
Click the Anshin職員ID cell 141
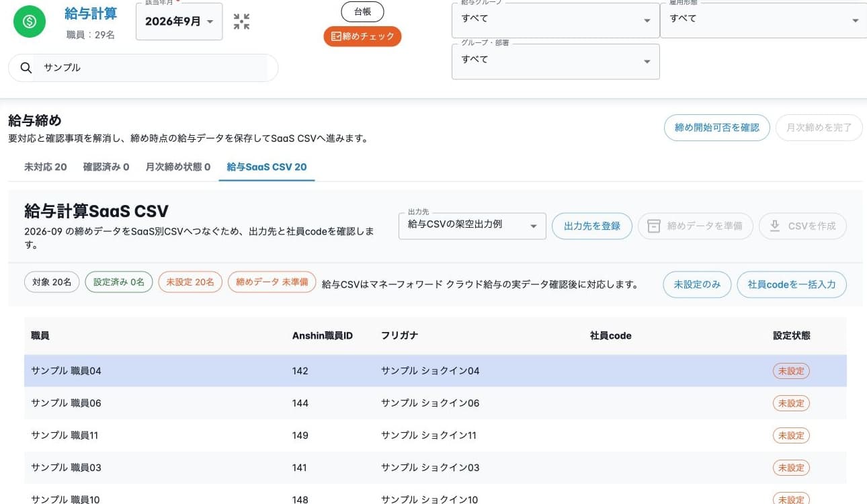300,468
